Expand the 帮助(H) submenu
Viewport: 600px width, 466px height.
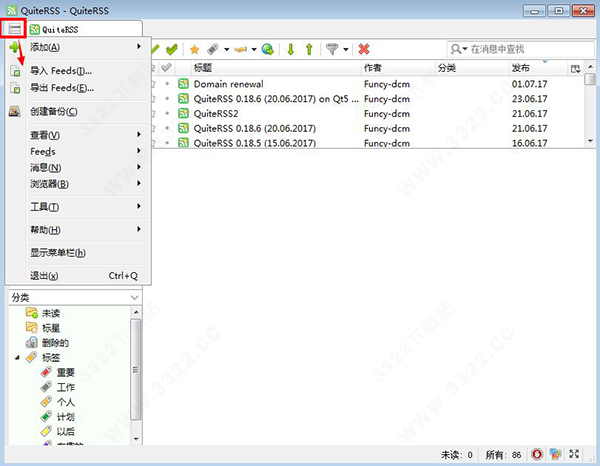[x=88, y=230]
